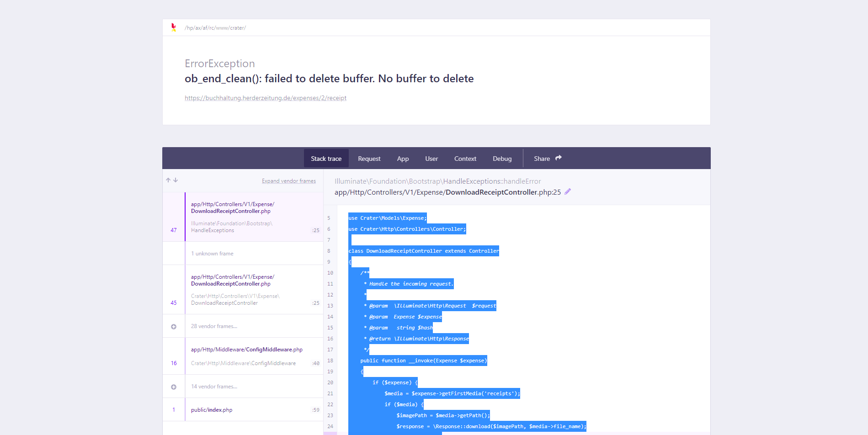Switch to the Debug tab

point(502,158)
